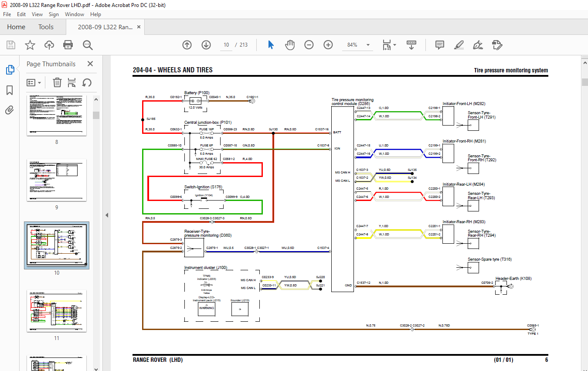Zoom in with the plus icon
Screen dimensions: 588x371
click(328, 45)
